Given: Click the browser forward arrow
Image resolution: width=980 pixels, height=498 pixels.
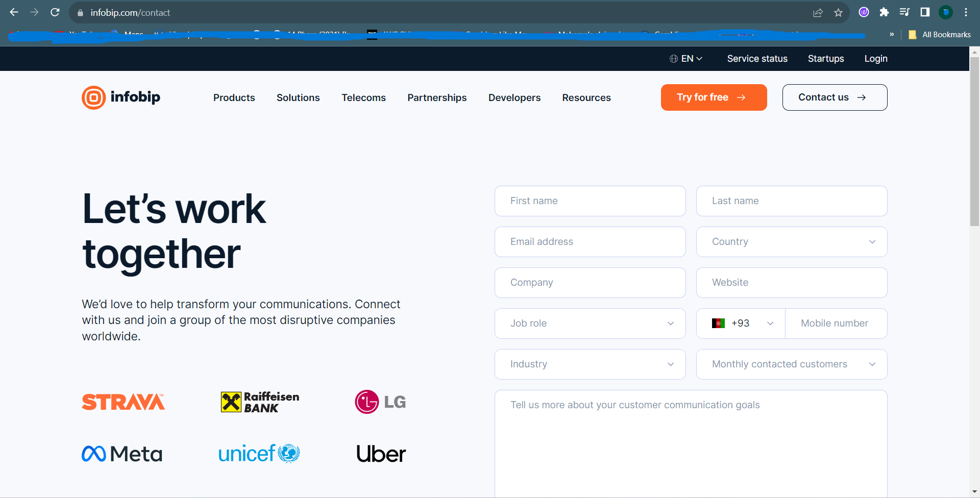Looking at the screenshot, I should pyautogui.click(x=34, y=12).
